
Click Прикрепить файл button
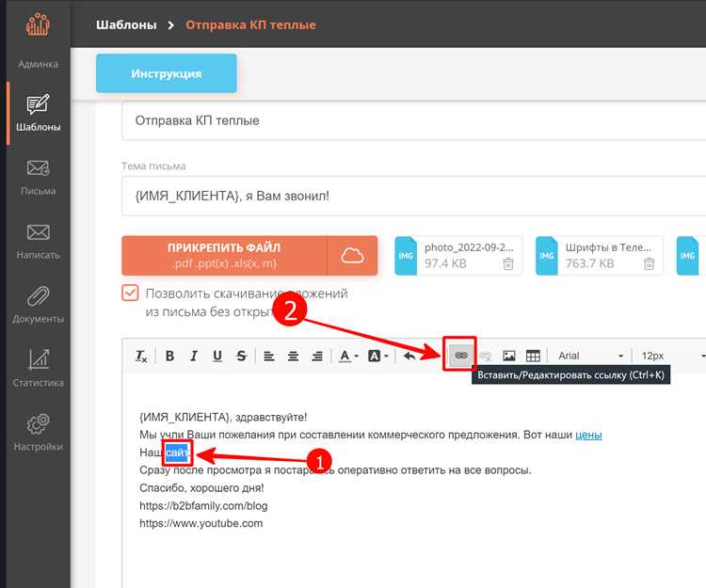(224, 256)
